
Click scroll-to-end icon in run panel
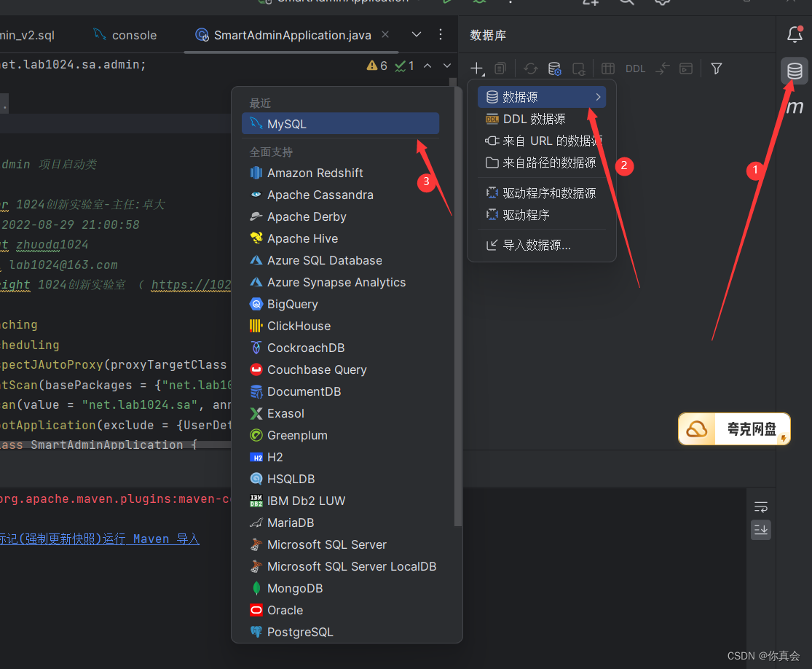pyautogui.click(x=761, y=530)
